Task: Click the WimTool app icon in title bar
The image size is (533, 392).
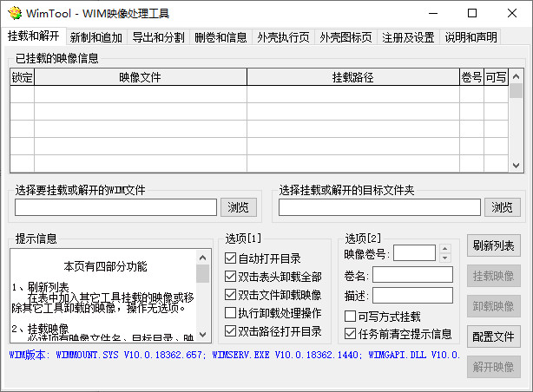Action: click(x=15, y=13)
